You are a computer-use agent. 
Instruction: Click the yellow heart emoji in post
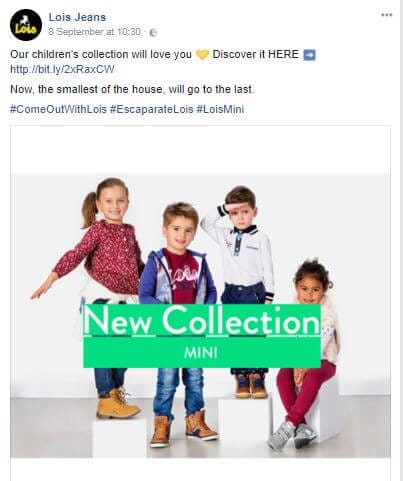point(202,55)
